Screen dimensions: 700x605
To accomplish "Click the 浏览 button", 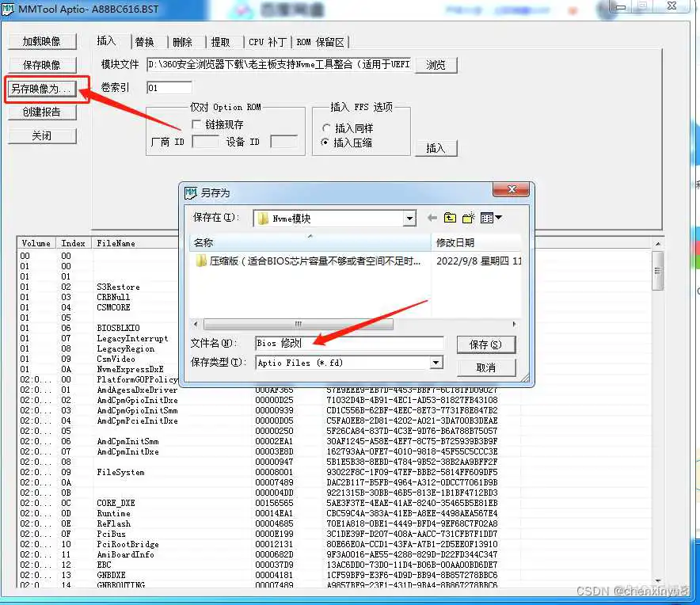I will coord(435,66).
